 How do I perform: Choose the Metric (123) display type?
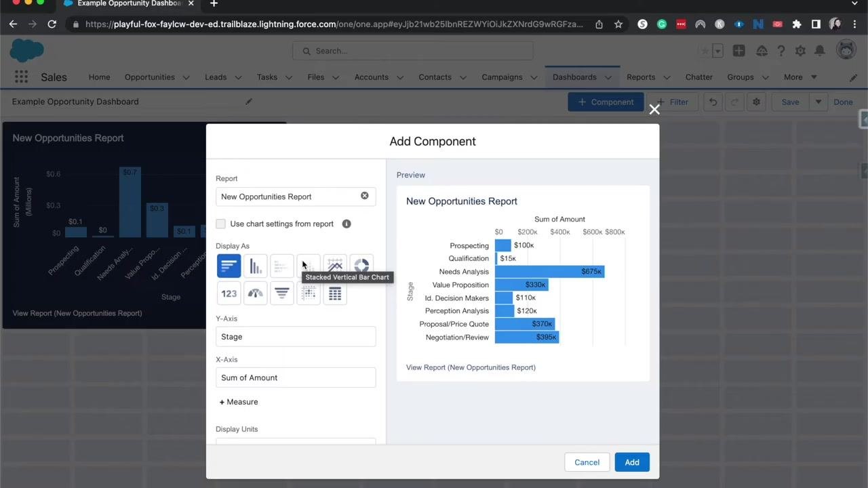tap(229, 293)
